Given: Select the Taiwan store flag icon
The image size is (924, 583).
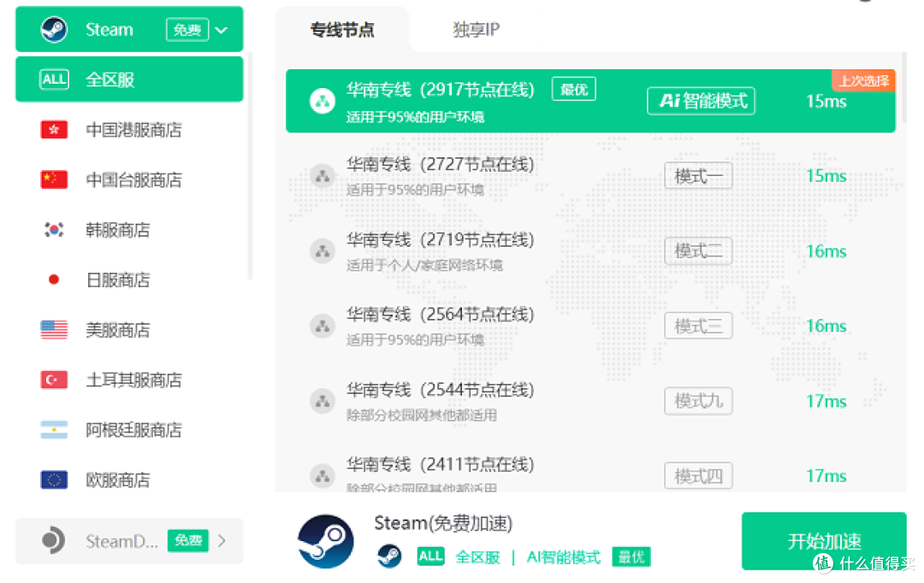Looking at the screenshot, I should tap(55, 180).
